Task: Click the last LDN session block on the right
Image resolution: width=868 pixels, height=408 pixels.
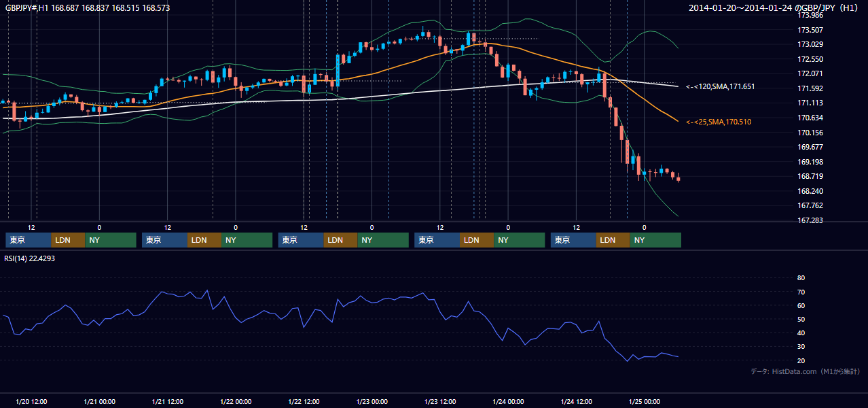Action: click(613, 240)
